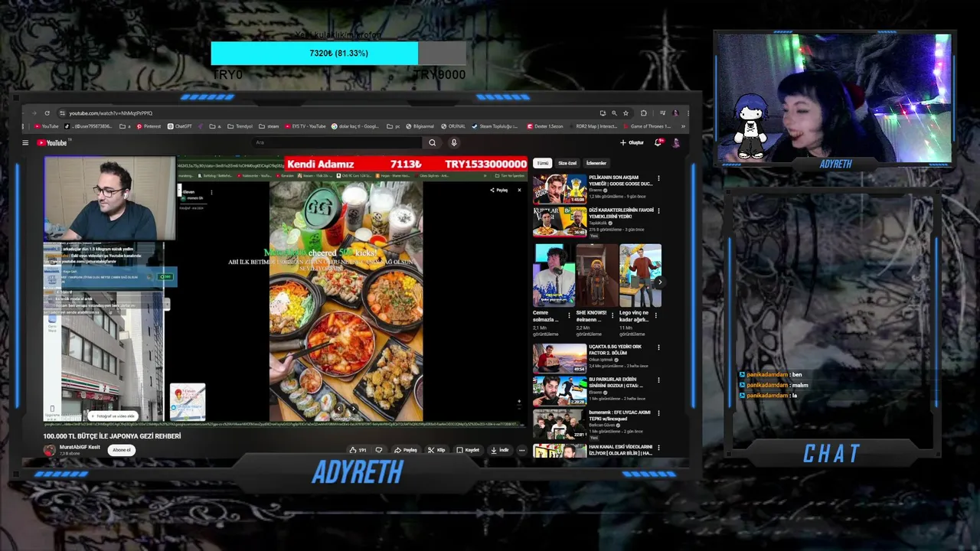Open Han Kanal Eski Videolarını video title
Image resolution: width=980 pixels, height=551 pixels.
(620, 450)
